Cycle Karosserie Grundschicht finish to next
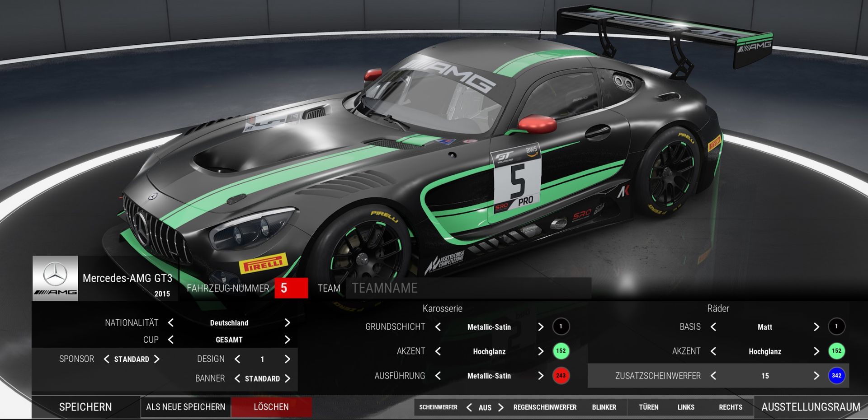This screenshot has height=420, width=868. coord(541,327)
